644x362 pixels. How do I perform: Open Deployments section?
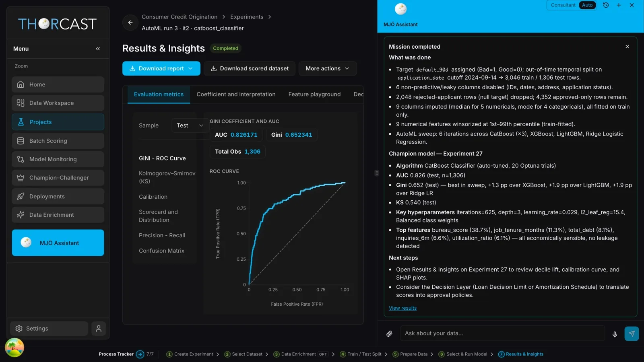click(x=58, y=196)
